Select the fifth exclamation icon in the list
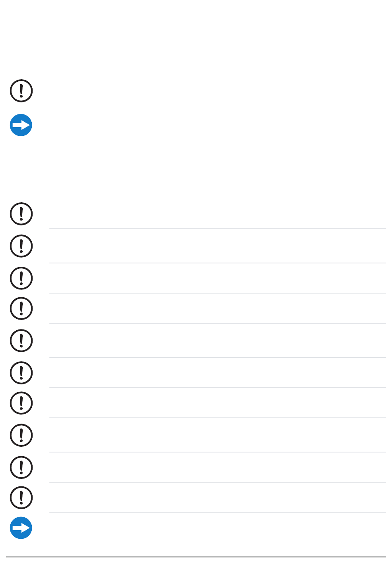 21,341
